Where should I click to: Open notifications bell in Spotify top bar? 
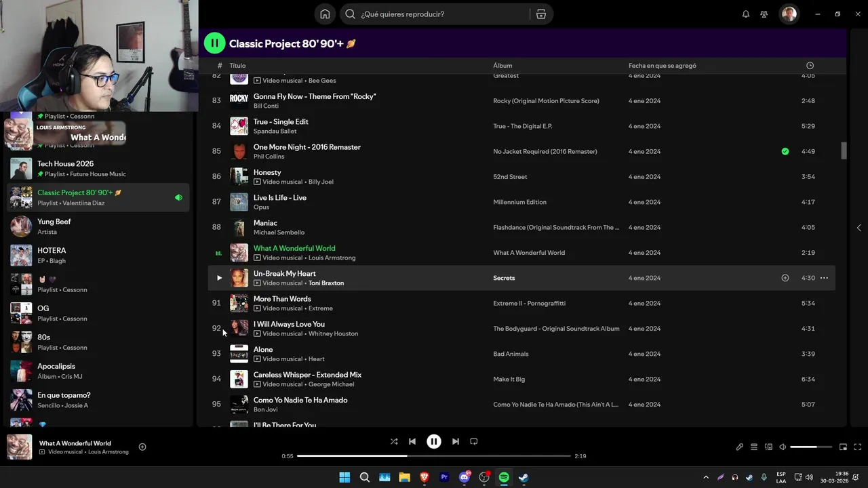tap(746, 14)
